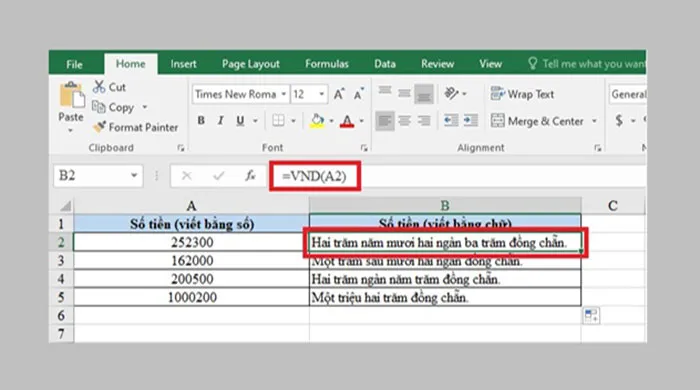Switch to Page Layout tab

251,64
